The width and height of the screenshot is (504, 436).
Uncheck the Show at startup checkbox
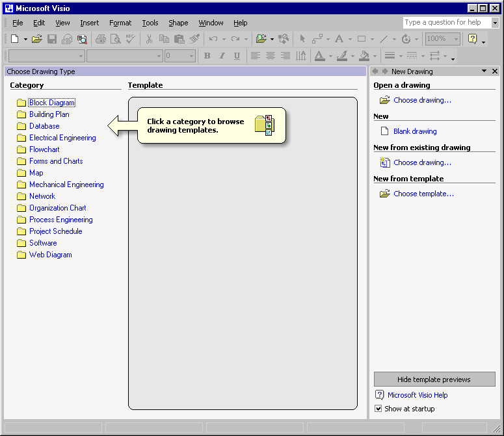coord(378,409)
